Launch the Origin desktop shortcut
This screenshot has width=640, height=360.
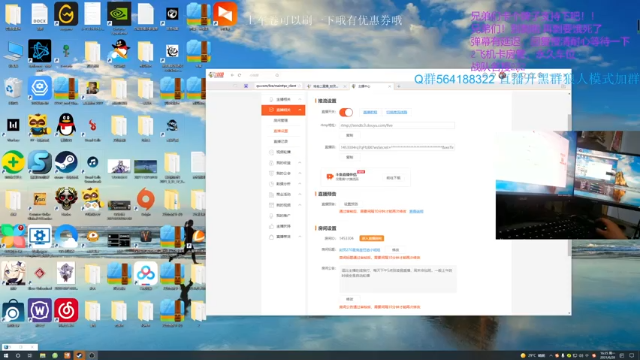[145, 199]
